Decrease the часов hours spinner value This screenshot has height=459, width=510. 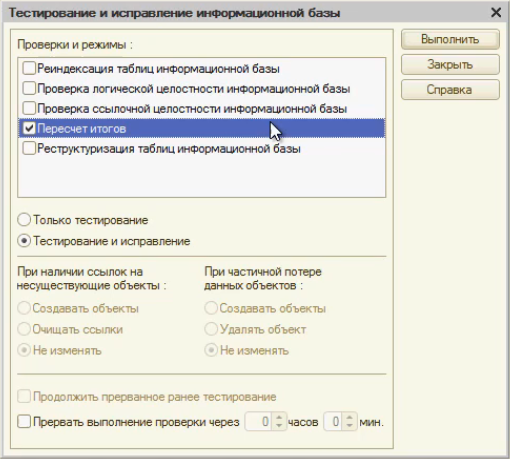click(x=279, y=426)
